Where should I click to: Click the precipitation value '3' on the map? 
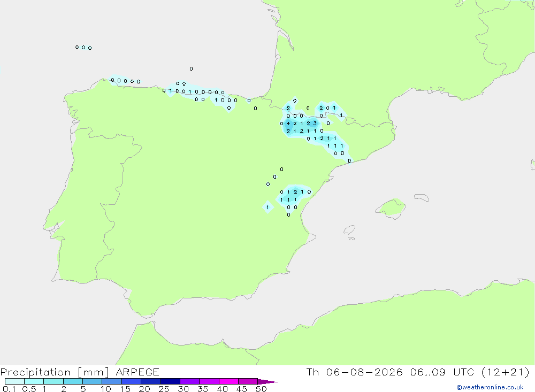pos(315,124)
